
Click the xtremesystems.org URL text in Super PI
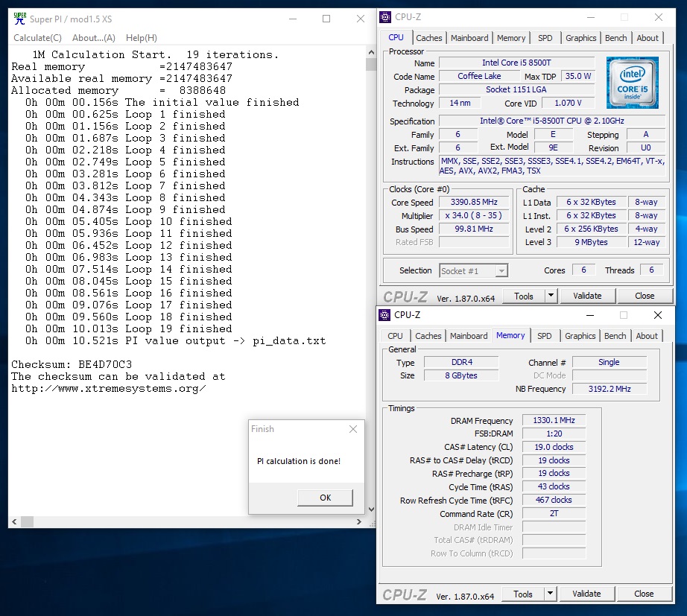[x=108, y=389]
